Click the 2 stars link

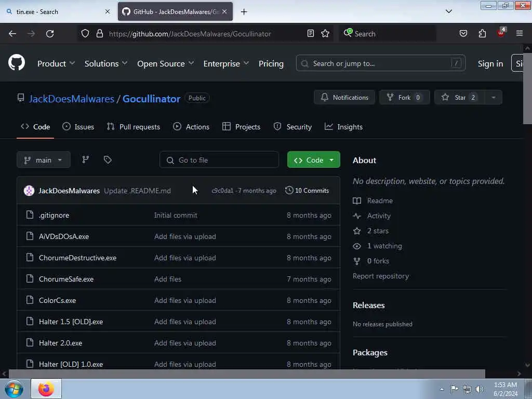370,231
